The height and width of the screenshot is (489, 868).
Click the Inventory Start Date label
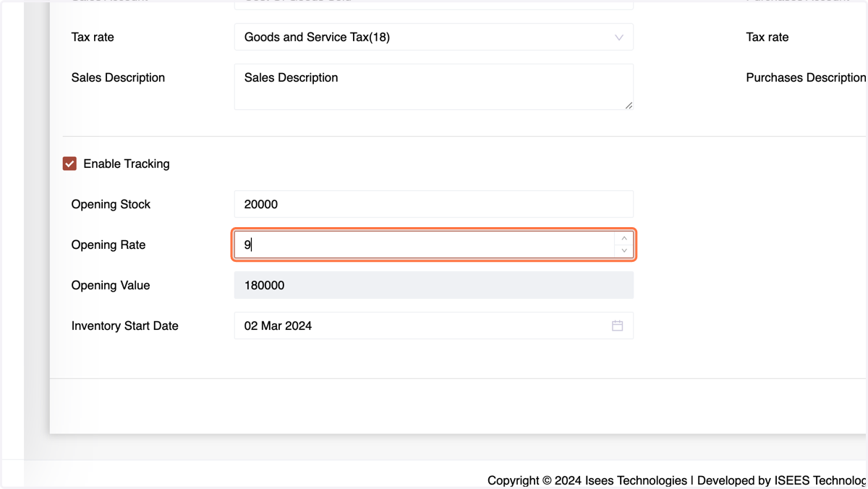tap(124, 326)
